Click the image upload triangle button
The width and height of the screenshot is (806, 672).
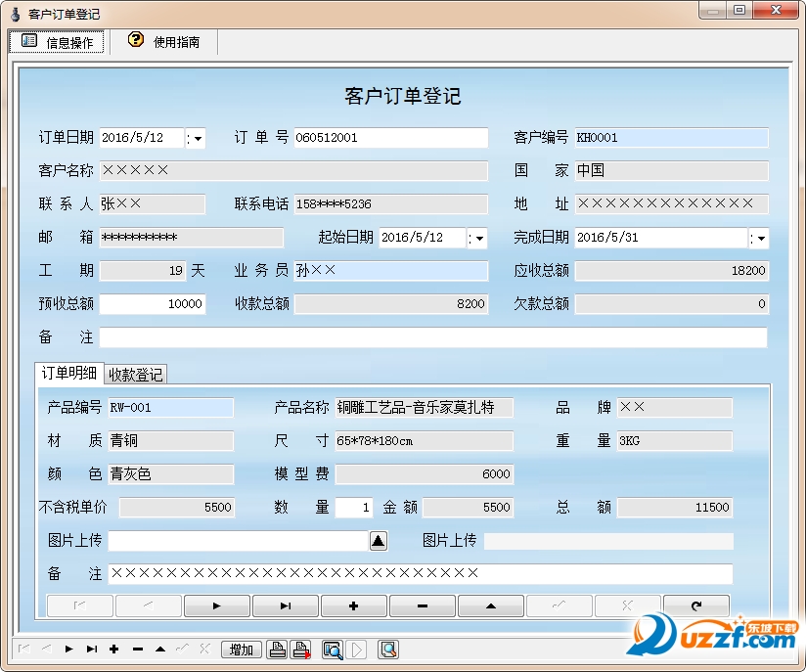(378, 541)
